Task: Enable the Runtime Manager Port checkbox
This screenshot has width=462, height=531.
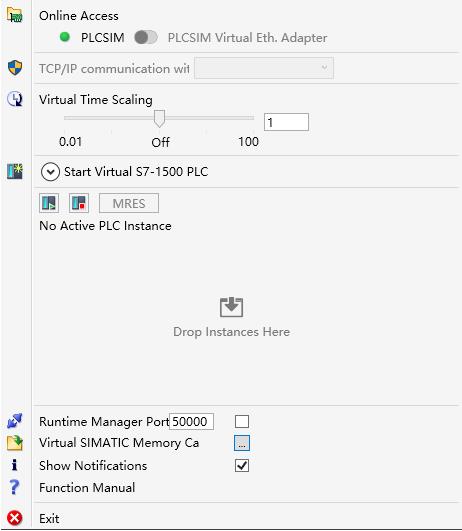Action: 242,422
